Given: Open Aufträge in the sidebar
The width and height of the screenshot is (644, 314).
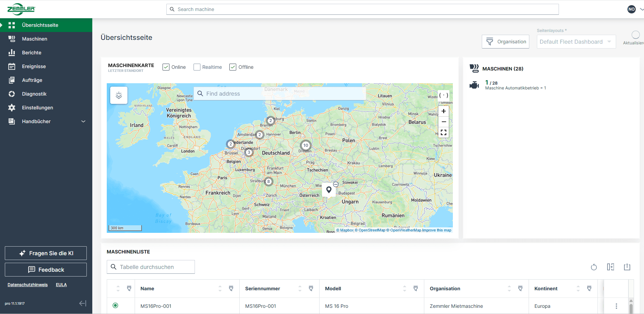Looking at the screenshot, I should (x=46, y=80).
